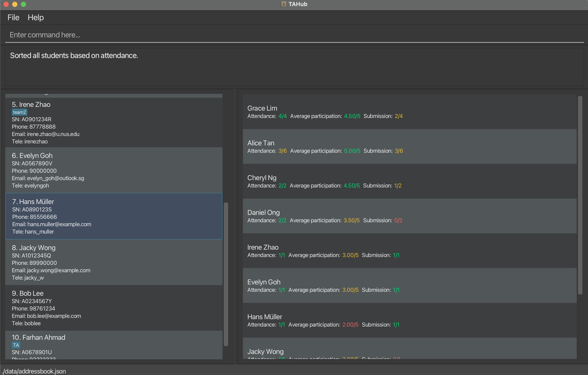Click the team2 tag on Irene Zhao
Image resolution: width=588 pixels, height=375 pixels.
tap(19, 112)
